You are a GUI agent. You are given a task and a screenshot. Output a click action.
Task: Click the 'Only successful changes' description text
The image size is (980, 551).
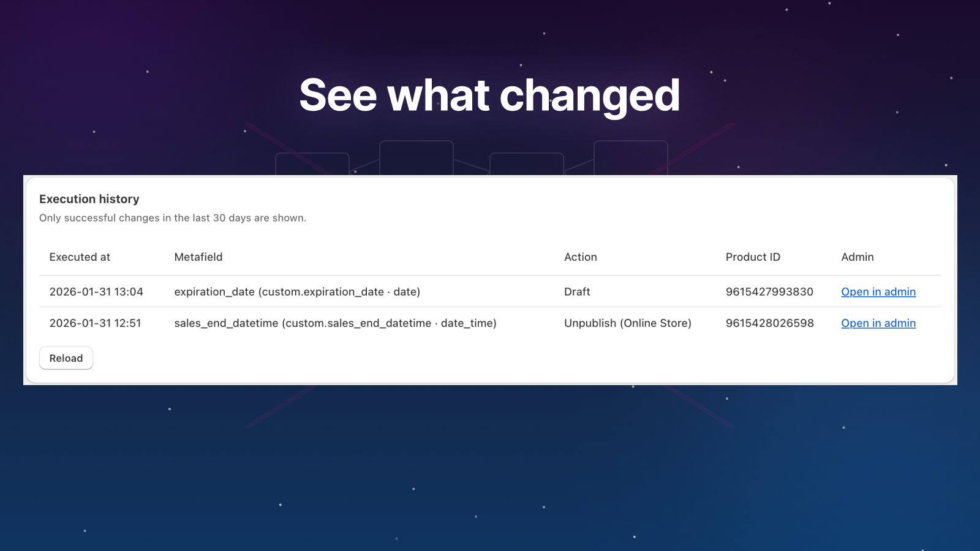[173, 218]
